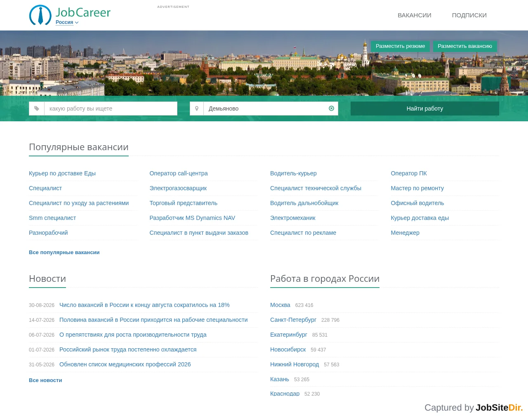Click Разместить вакансию button
The height and width of the screenshot is (420, 528).
point(465,46)
